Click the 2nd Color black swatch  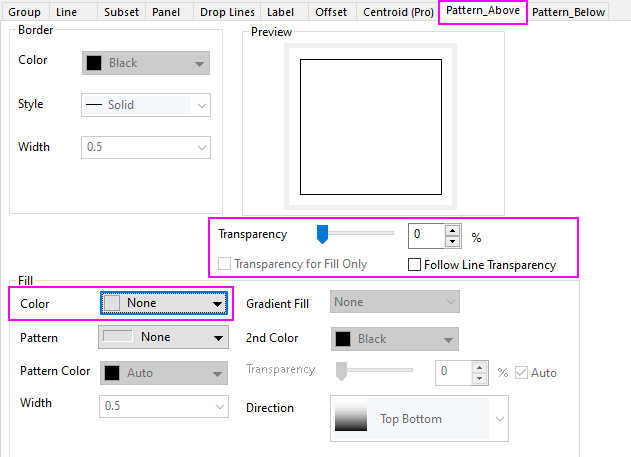(344, 339)
